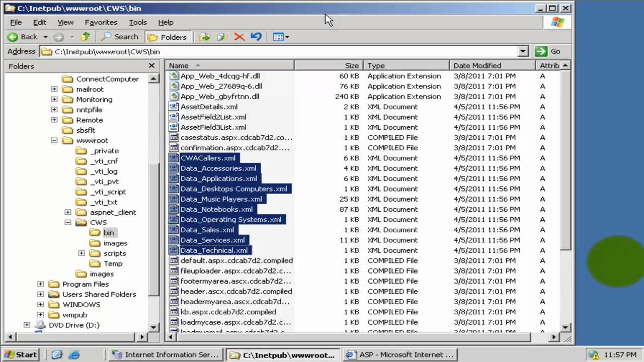Image resolution: width=644 pixels, height=362 pixels.
Task: Open the Forward button history dropdown
Action: (x=71, y=37)
